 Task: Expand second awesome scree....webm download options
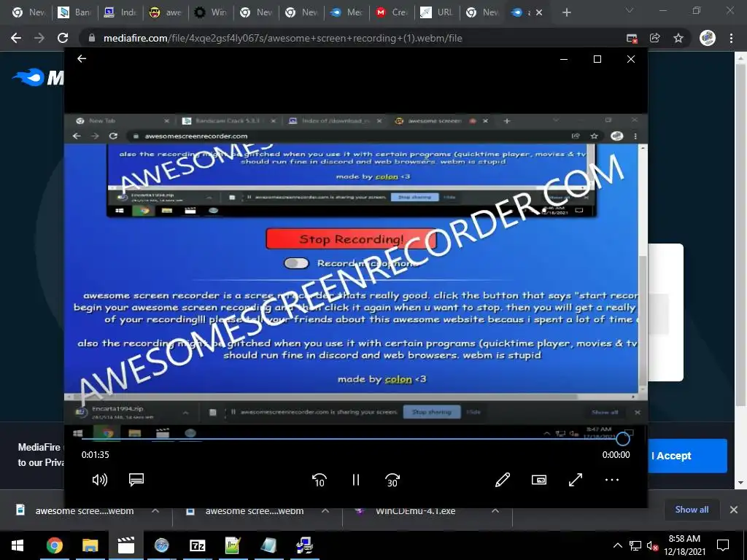[325, 510]
